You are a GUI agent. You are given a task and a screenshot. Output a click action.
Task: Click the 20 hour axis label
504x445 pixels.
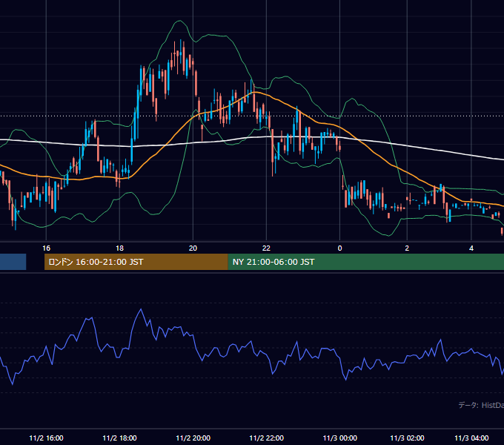[x=193, y=248]
